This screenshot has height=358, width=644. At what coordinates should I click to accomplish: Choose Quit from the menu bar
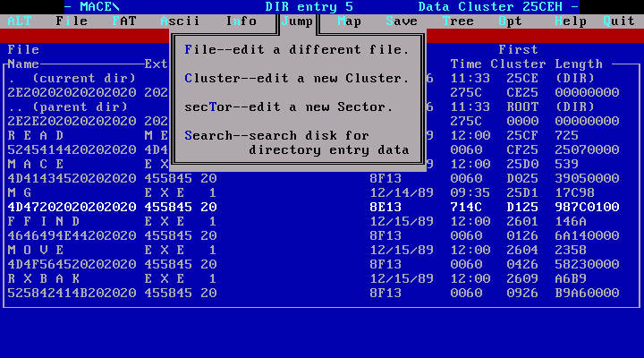tap(619, 21)
